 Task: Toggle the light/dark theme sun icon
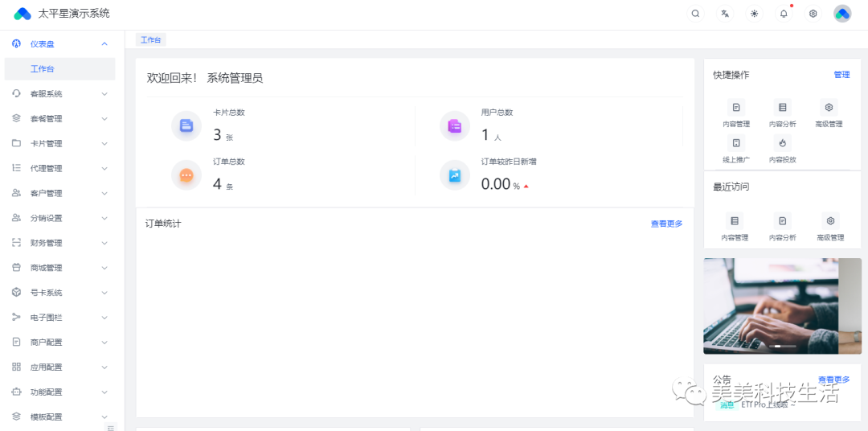click(754, 14)
